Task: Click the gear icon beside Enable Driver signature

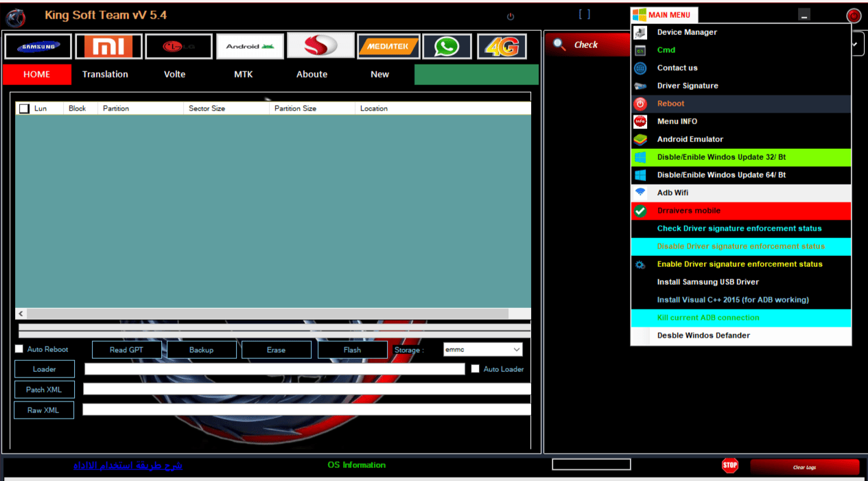Action: 640,264
